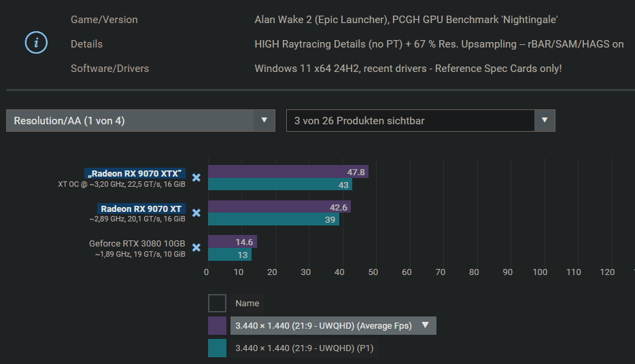The height and width of the screenshot is (364, 635).
Task: Select the „Radeon RX 9070 XTX" label
Action: click(x=135, y=173)
